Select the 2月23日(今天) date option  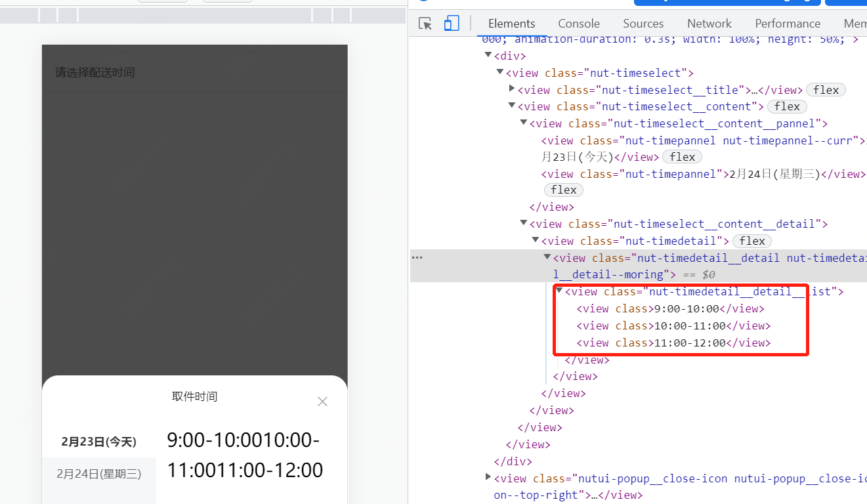(99, 442)
